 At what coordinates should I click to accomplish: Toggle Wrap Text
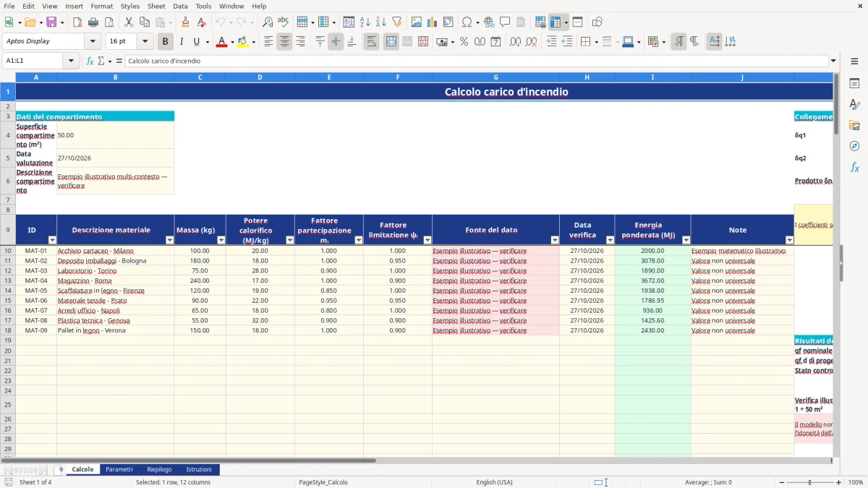click(372, 42)
